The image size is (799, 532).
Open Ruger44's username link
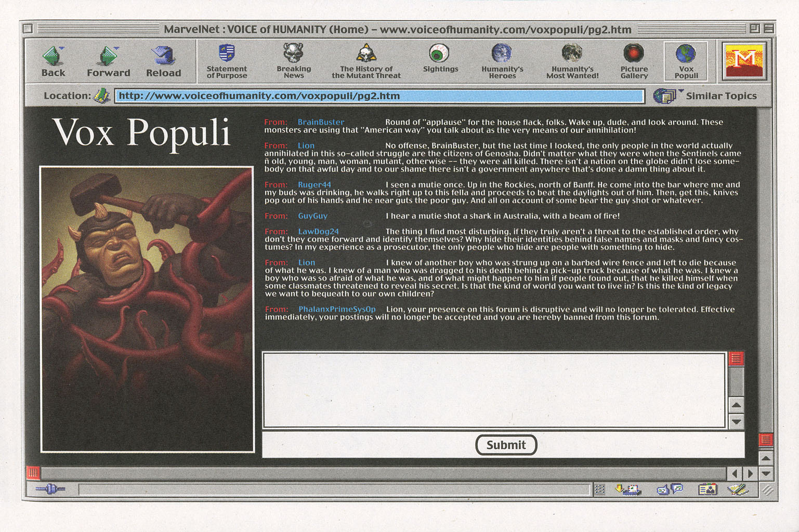point(315,184)
